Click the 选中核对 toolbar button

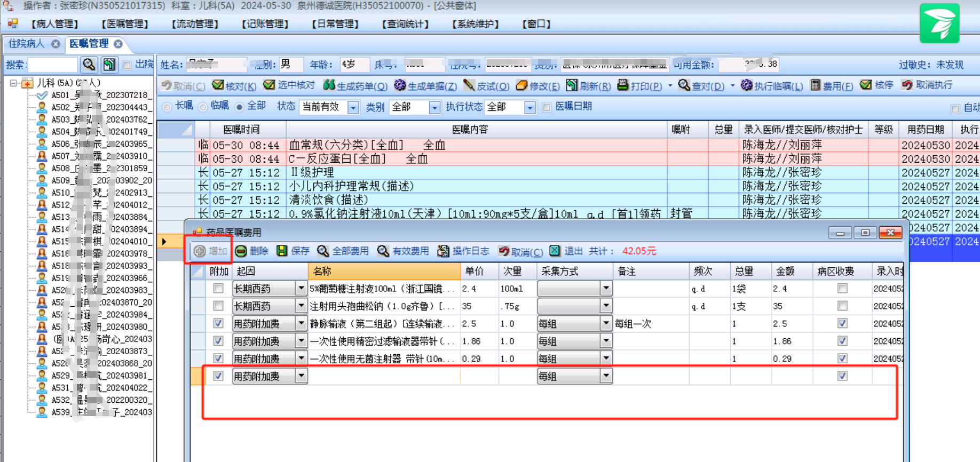(x=289, y=85)
